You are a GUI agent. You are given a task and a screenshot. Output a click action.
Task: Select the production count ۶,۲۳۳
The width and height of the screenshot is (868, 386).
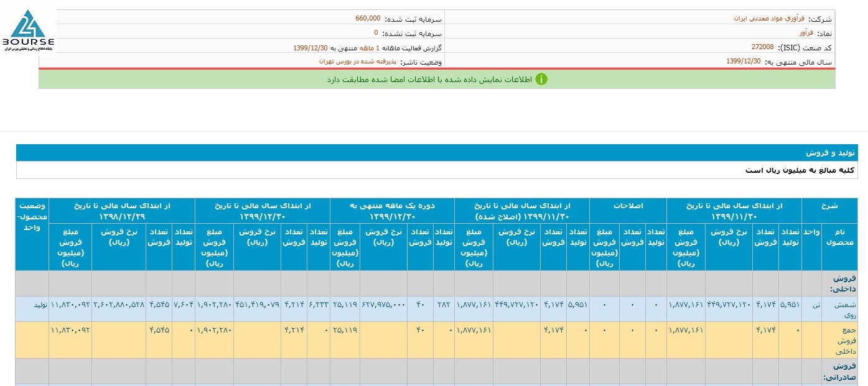coord(318,305)
